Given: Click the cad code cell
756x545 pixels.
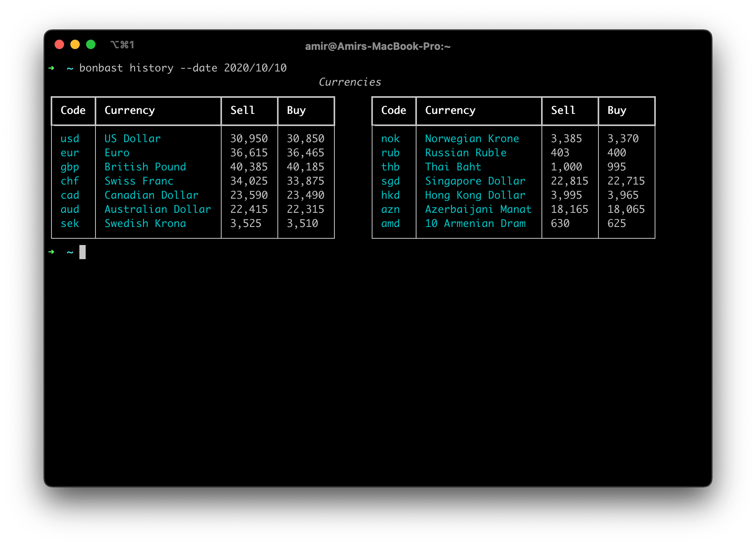Looking at the screenshot, I should tap(70, 195).
